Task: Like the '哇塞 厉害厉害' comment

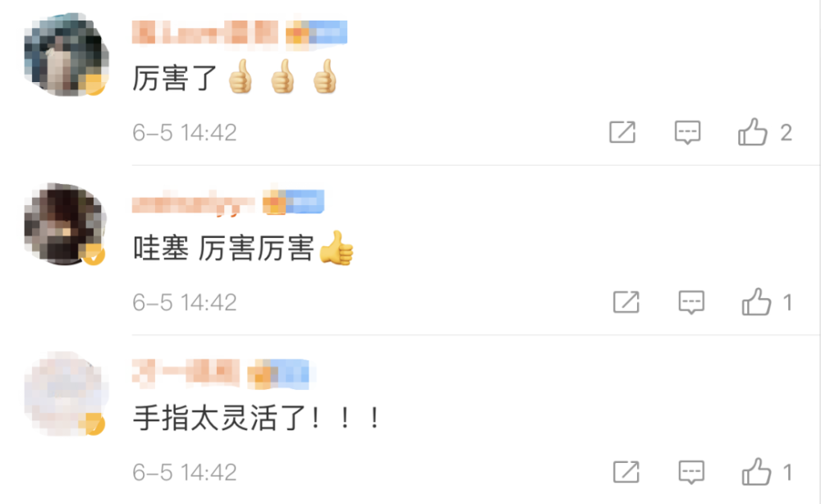Action: [756, 302]
